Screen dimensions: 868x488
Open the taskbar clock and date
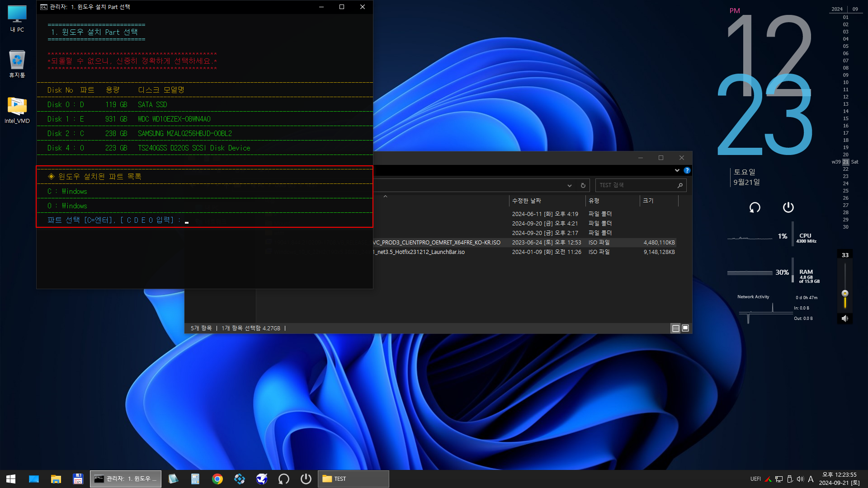click(839, 479)
